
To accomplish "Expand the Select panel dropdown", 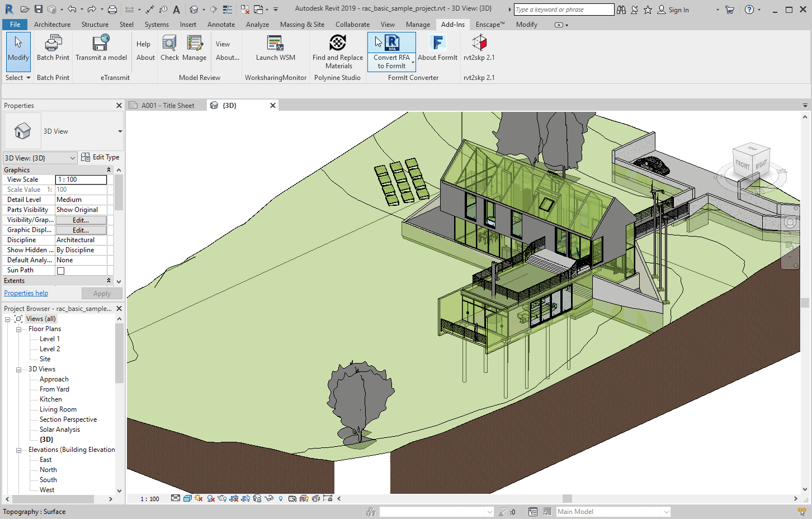I will pyautogui.click(x=18, y=78).
